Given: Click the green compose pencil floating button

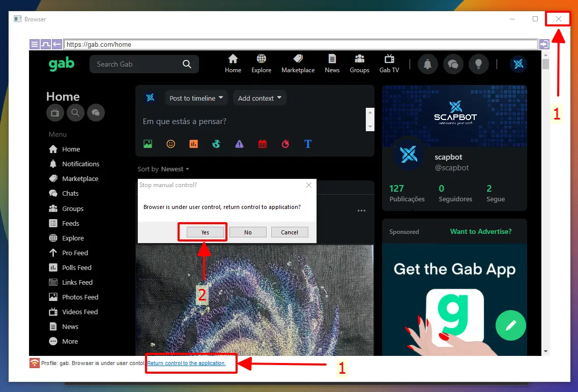Looking at the screenshot, I should (x=510, y=326).
